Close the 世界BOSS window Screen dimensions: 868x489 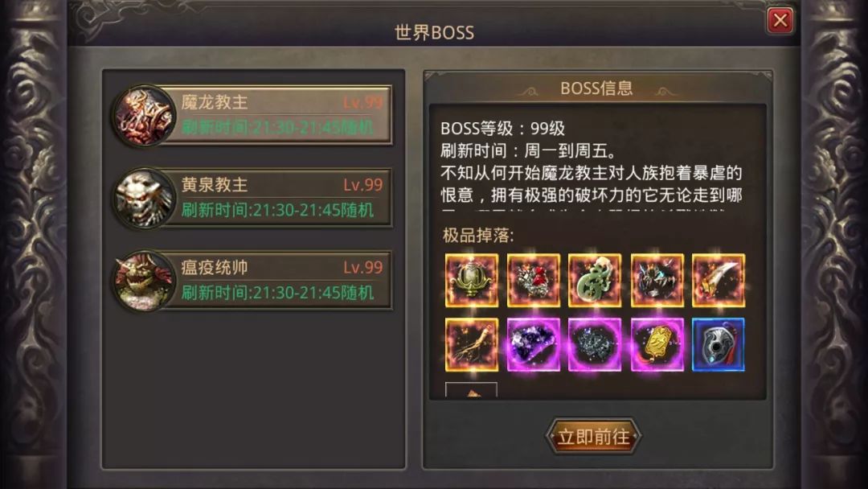(x=780, y=20)
